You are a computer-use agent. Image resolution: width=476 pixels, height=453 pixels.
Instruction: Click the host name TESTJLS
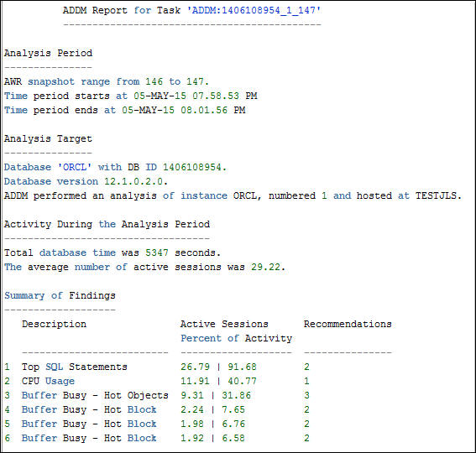pos(436,195)
